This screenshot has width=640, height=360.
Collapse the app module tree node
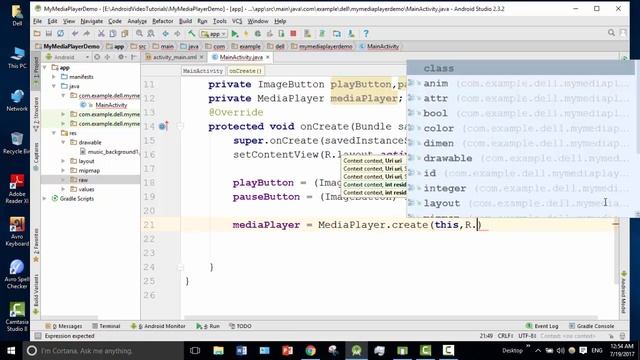pos(45,67)
